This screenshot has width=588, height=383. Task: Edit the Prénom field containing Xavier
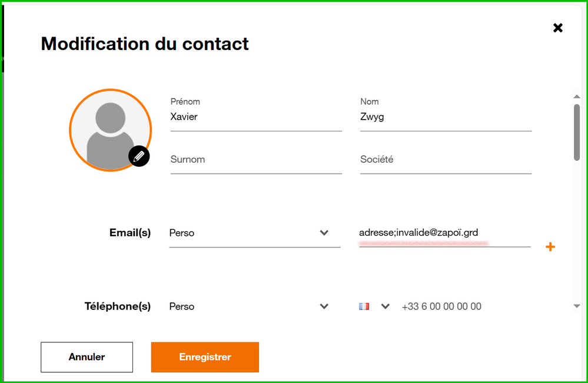[256, 117]
